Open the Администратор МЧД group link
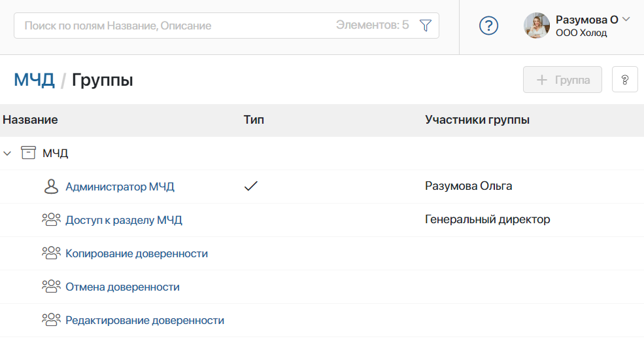This screenshot has width=644, height=343. 120,187
